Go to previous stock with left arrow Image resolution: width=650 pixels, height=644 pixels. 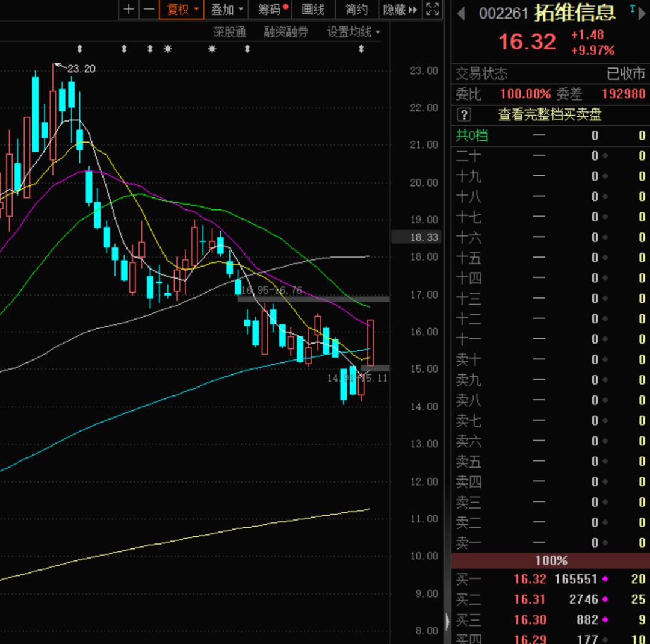point(462,13)
